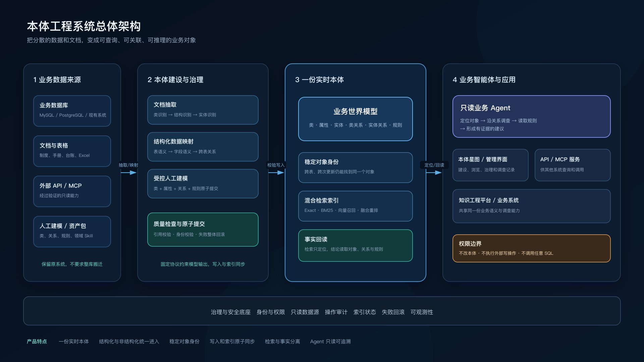The height and width of the screenshot is (362, 644).
Task: Click the text 类、关系、规则、领域 Skill
Action: [66, 236]
